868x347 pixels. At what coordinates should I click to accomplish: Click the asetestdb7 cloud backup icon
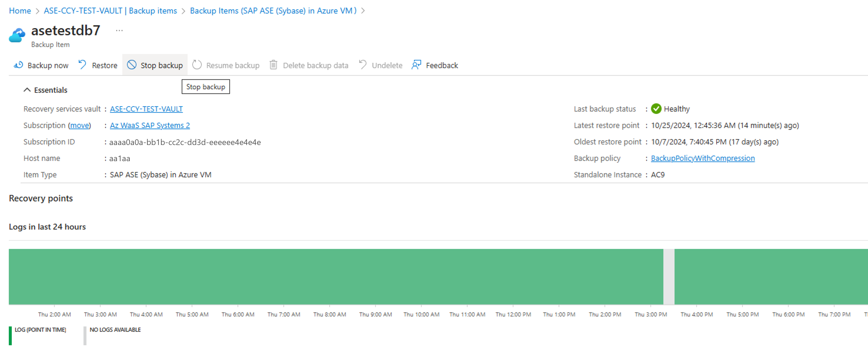[17, 35]
